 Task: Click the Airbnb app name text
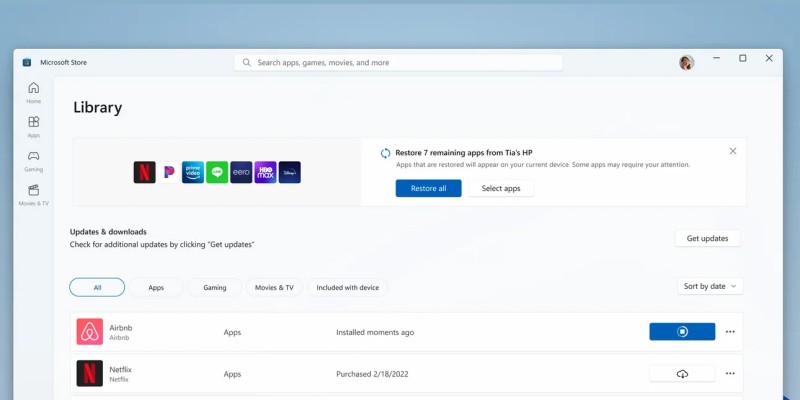(120, 328)
